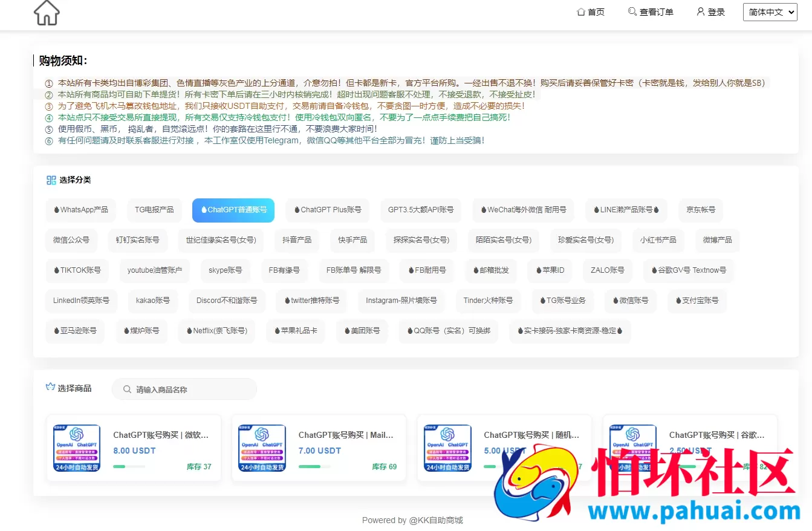Viewport: 812px width, 531px height.
Task: Select the youtube油管账户 category
Action: [x=155, y=270]
